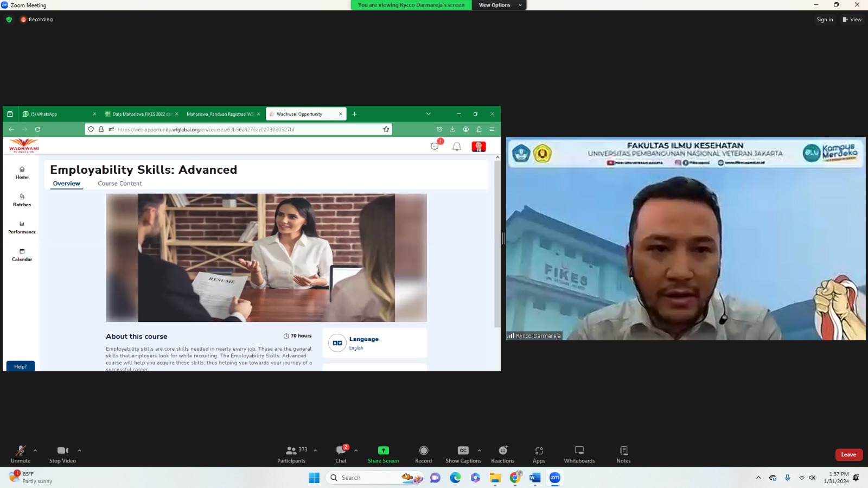Click the green Share Screen icon
The height and width of the screenshot is (488, 868).
click(383, 451)
